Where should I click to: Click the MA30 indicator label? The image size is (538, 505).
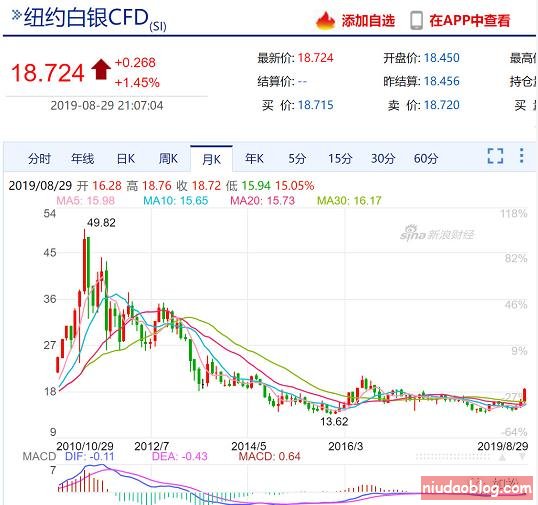click(349, 200)
